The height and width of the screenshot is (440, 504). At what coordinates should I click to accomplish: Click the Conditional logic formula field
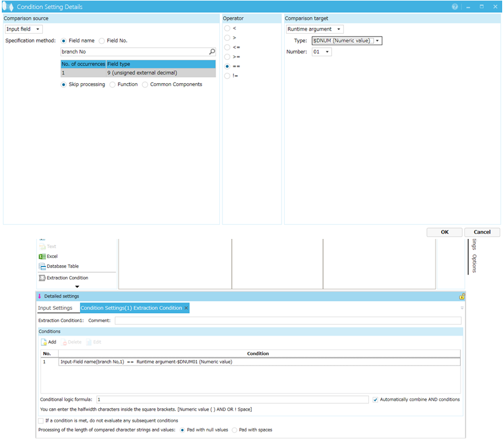pos(232,400)
